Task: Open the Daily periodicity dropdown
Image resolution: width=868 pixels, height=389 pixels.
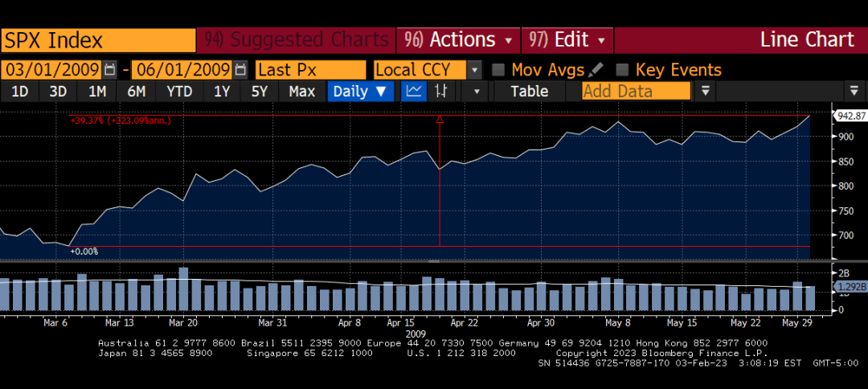Action: point(360,92)
